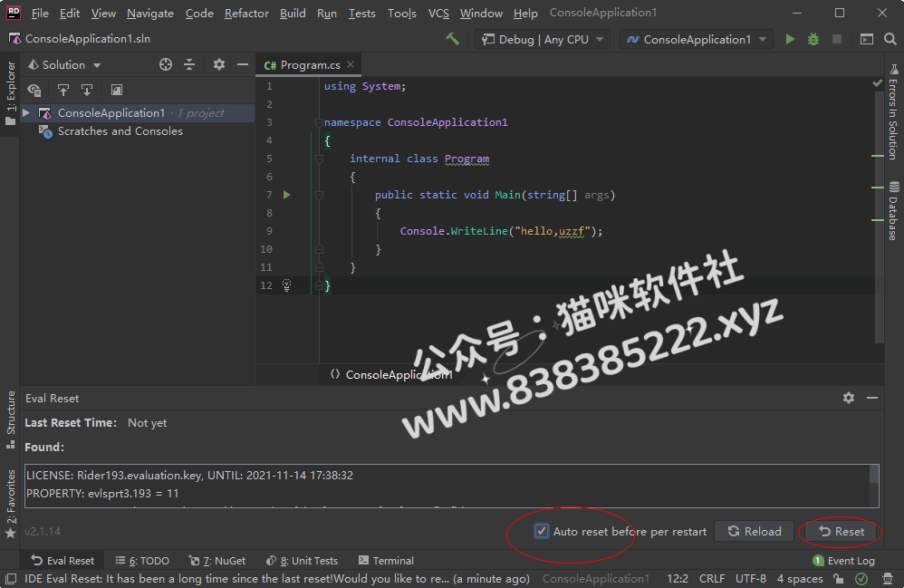The image size is (904, 588).
Task: Open Solution panel gear options
Action: [219, 64]
